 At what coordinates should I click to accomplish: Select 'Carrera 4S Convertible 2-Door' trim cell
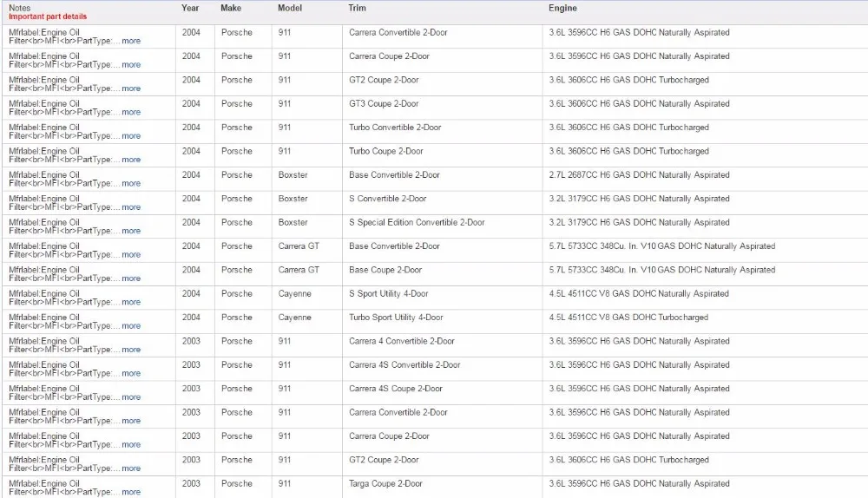[x=404, y=365]
